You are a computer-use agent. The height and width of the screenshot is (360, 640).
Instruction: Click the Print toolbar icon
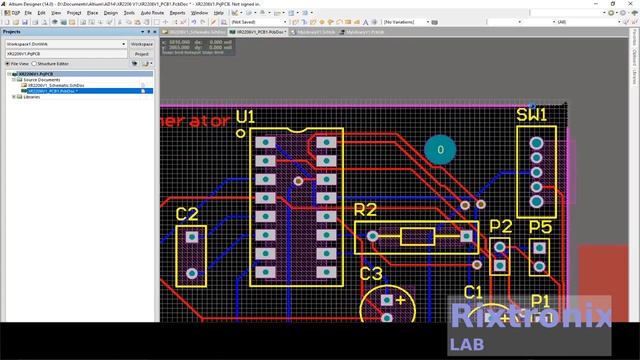tap(36, 22)
